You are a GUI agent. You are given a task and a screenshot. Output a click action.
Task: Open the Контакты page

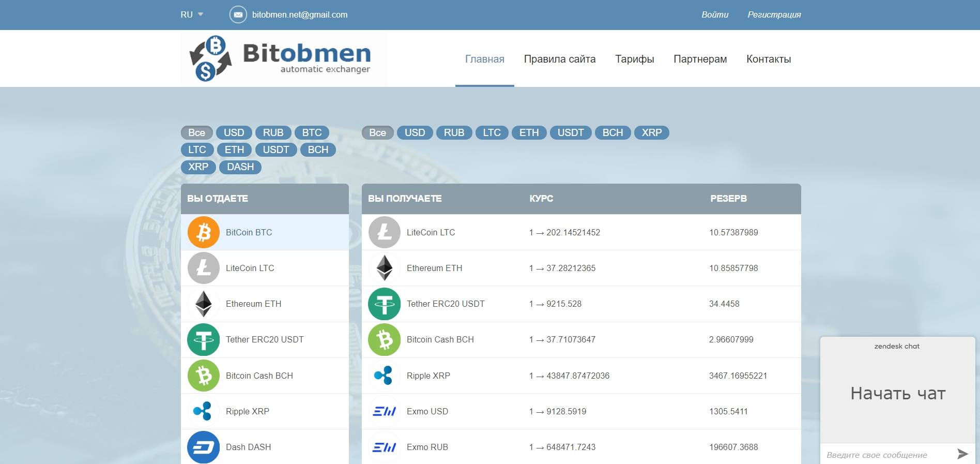click(769, 59)
